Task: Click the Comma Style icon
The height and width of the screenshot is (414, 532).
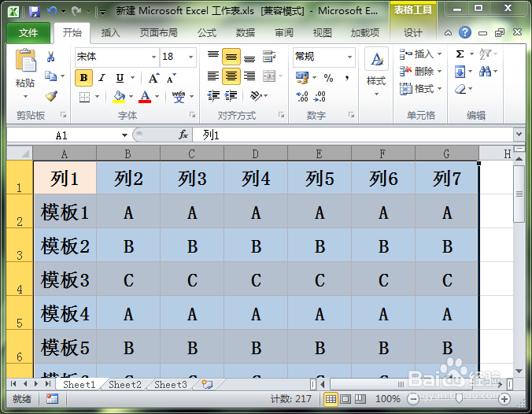Action: [347, 79]
